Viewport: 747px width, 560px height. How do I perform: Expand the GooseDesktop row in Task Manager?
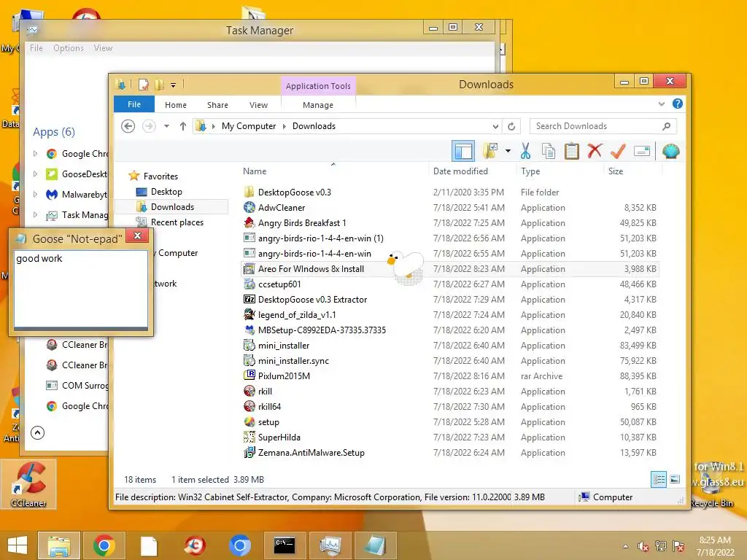(x=35, y=174)
